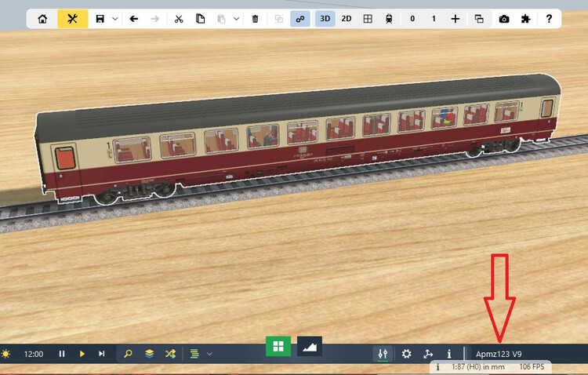
Task: Switch to 3D view
Action: [x=325, y=19]
